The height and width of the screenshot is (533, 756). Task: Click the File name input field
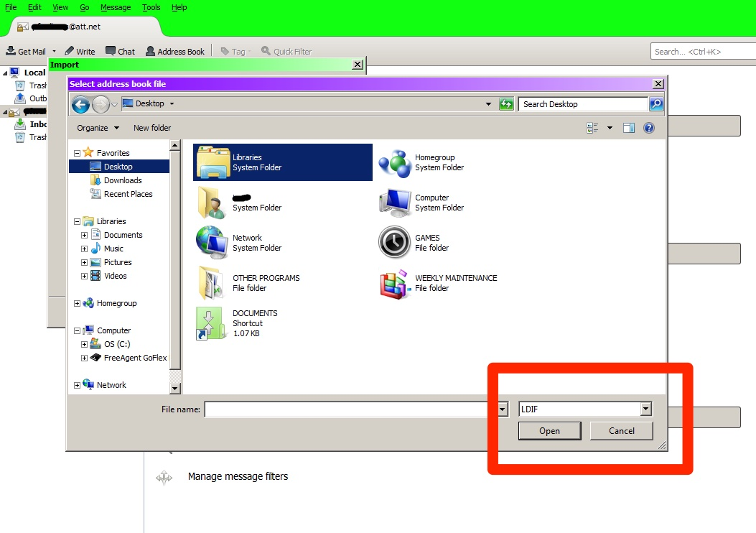(351, 409)
